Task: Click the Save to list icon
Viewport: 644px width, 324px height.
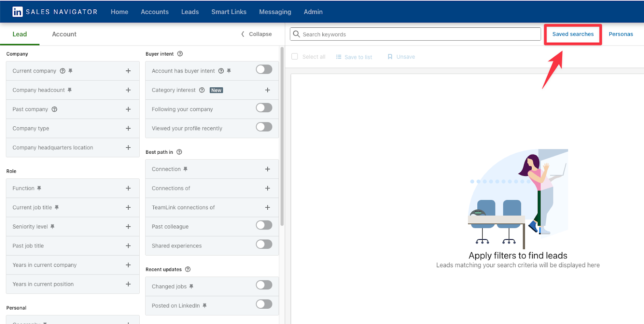Action: 339,57
